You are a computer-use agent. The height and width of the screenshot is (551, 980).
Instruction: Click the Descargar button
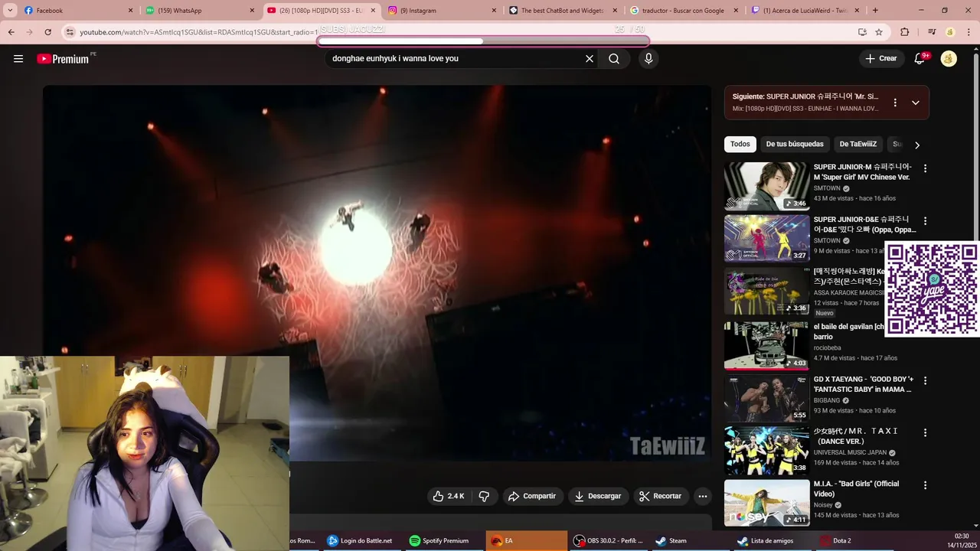click(x=598, y=496)
